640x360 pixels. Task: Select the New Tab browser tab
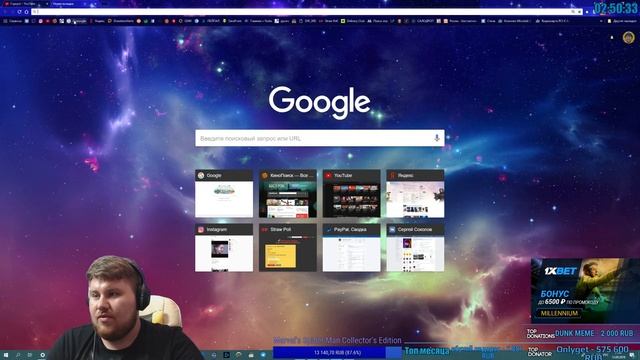(67, 4)
